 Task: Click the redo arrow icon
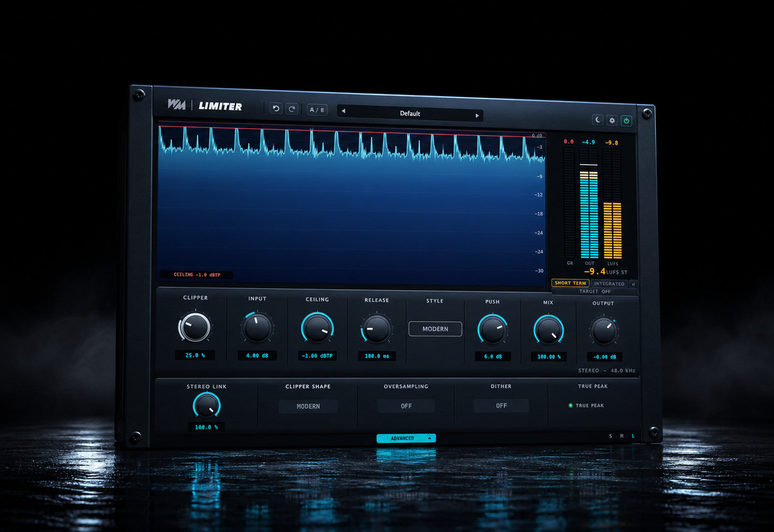(292, 109)
